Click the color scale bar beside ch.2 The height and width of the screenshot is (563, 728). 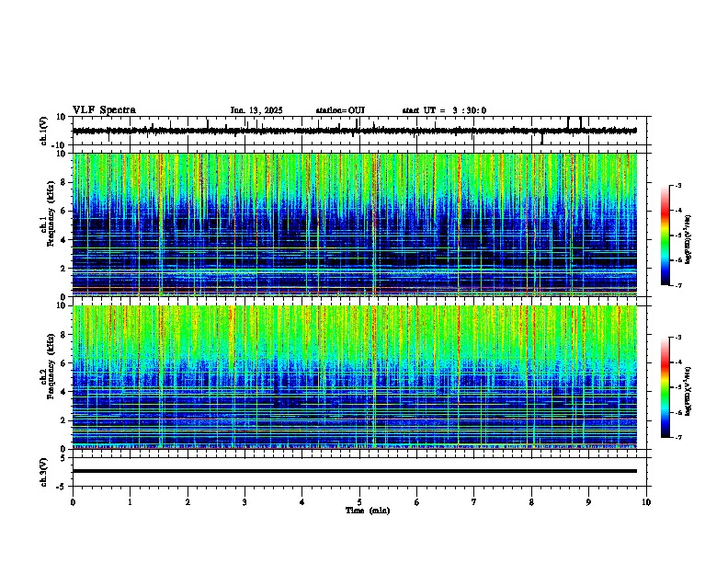(x=665, y=387)
